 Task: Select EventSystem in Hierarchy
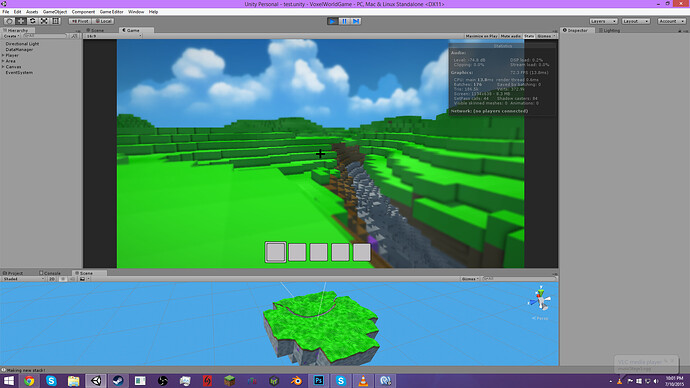click(x=19, y=73)
